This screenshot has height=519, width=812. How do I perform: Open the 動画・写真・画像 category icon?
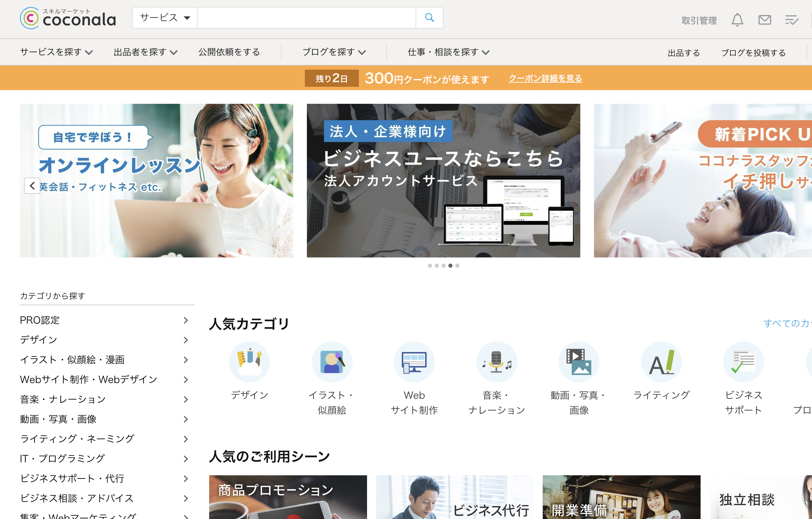[x=579, y=362]
